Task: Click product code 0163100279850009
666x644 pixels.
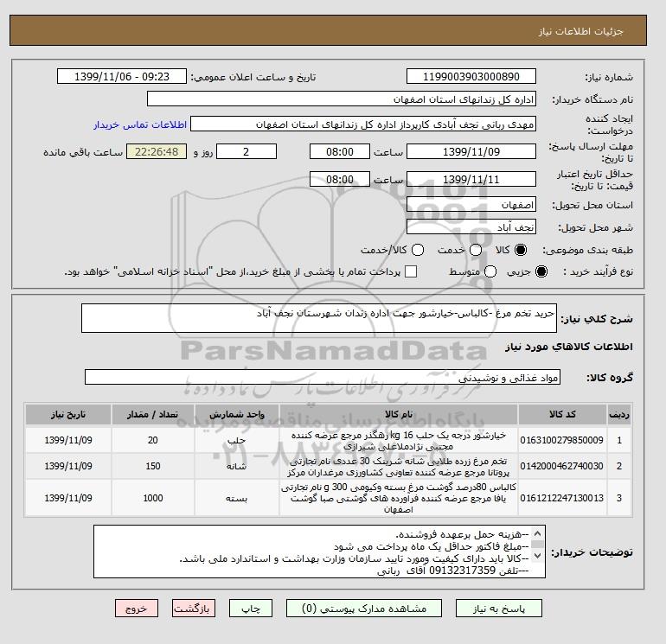Action: click(x=562, y=440)
